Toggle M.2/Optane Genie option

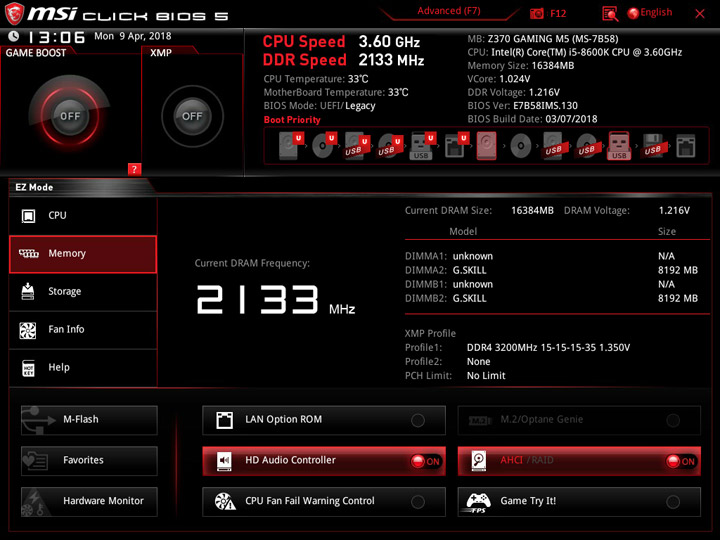pyautogui.click(x=579, y=420)
